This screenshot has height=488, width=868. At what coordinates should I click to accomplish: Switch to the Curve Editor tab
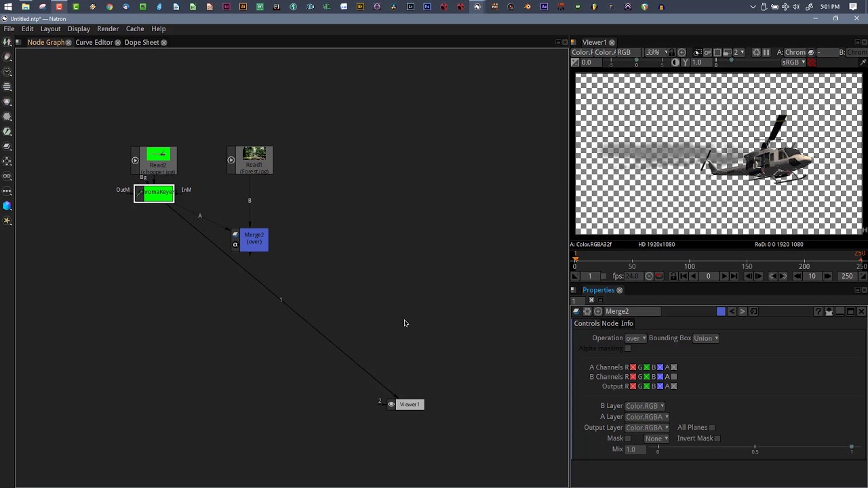click(94, 42)
